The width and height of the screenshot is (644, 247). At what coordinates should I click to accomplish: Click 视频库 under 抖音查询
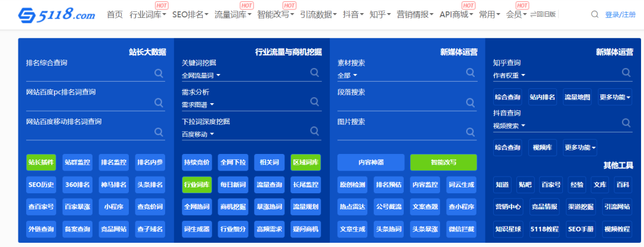pyautogui.click(x=542, y=147)
